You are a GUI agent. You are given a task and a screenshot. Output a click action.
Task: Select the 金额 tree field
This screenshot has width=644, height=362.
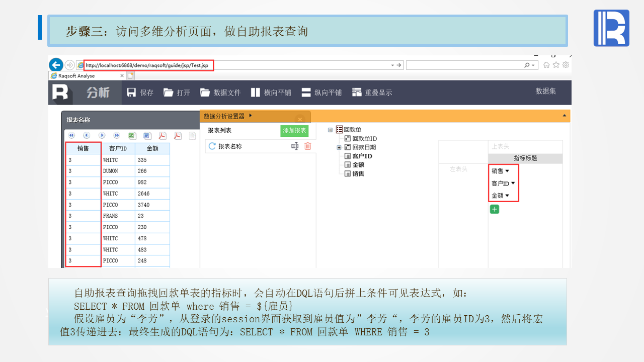click(358, 165)
